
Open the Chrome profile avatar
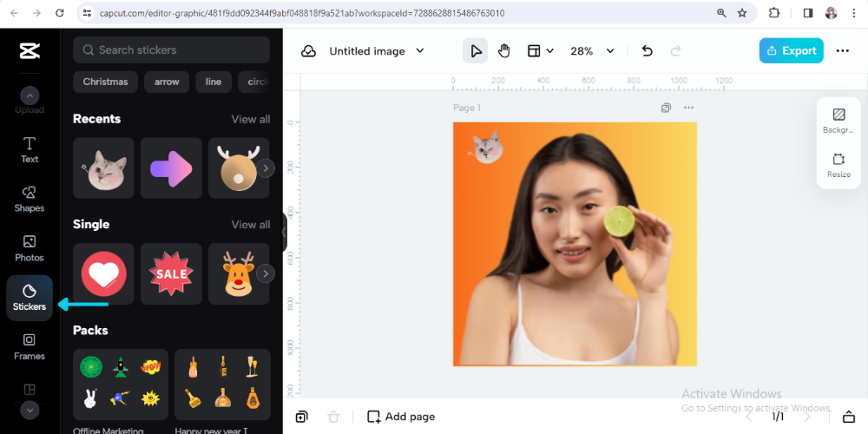click(831, 13)
